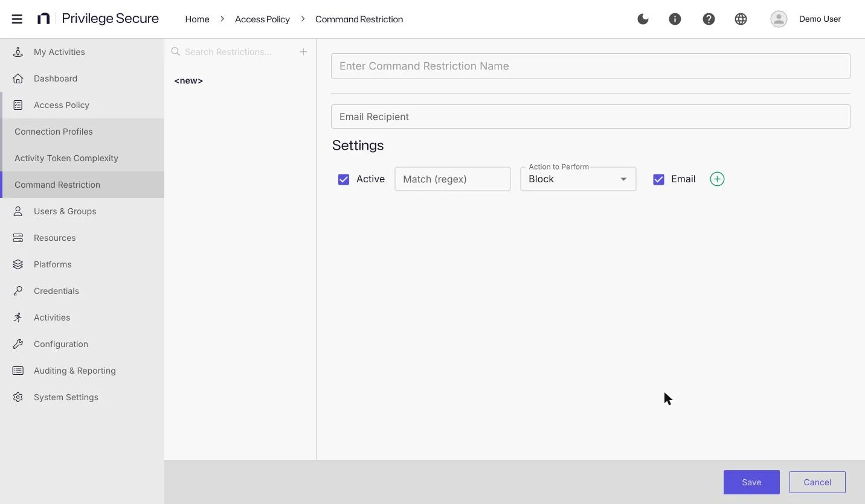This screenshot has height=504, width=865.
Task: Click the search magnifier icon
Action: tap(176, 52)
